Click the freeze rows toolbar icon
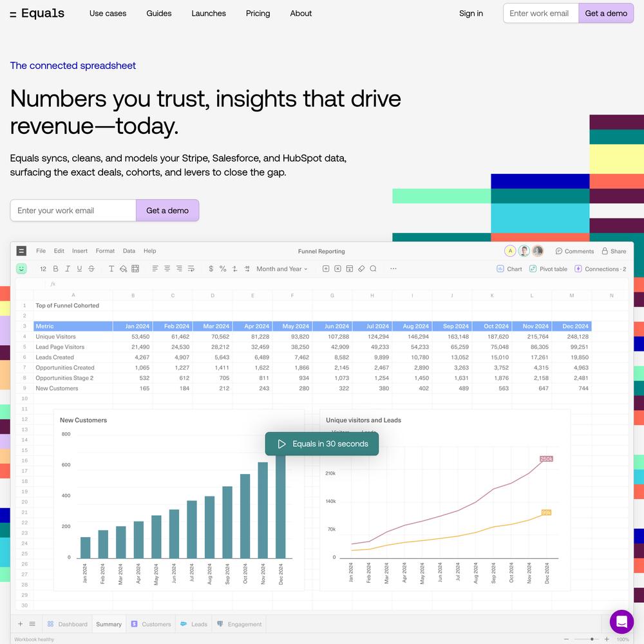Screen dimensions: 644x644 tap(350, 269)
